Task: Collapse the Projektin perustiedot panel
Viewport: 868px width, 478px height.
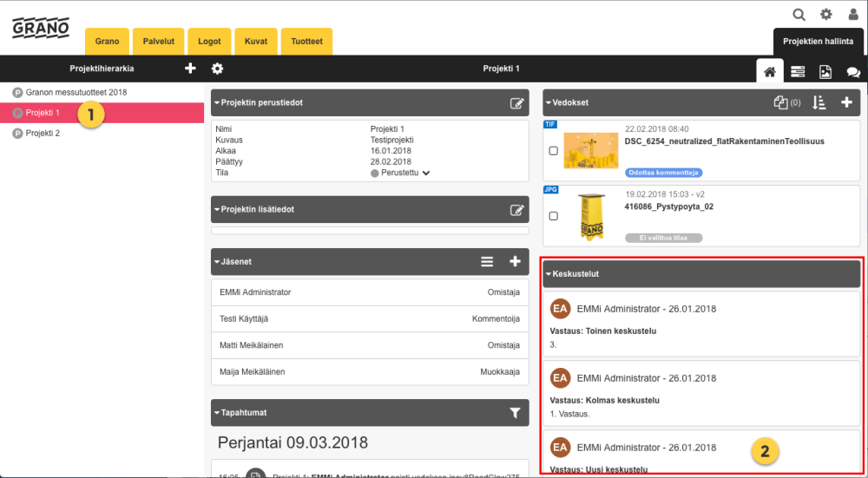Action: pos(218,103)
